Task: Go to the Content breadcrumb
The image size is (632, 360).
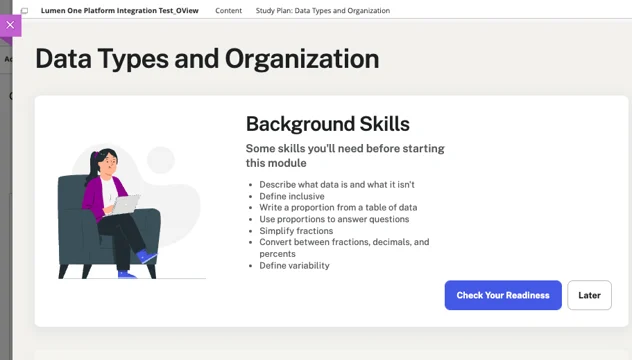Action: pos(229,11)
